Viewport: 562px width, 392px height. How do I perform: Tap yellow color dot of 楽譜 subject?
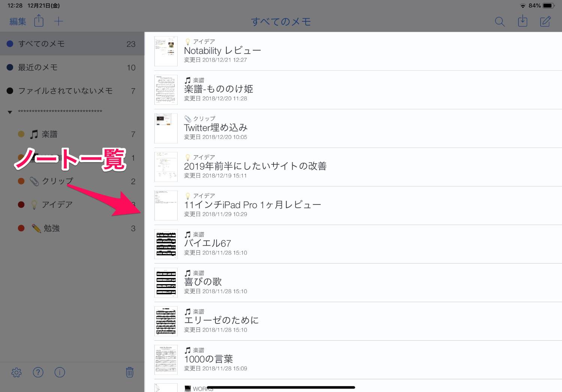point(21,134)
